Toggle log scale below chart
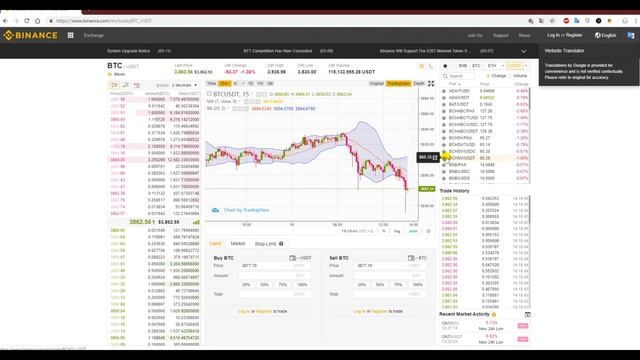The image size is (640, 360). [x=397, y=231]
